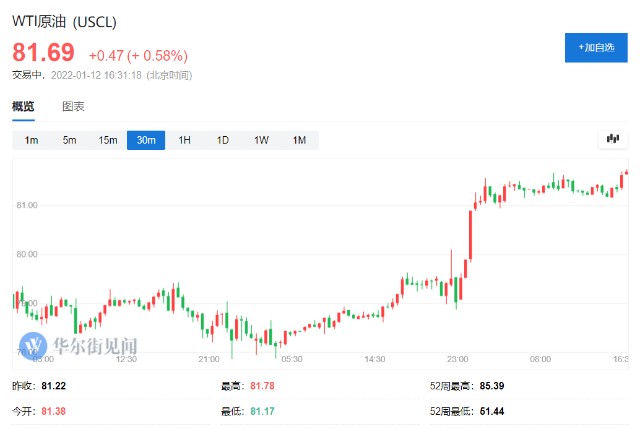Image resolution: width=640 pixels, height=429 pixels.
Task: Click the 05:30 time axis label
Action: pos(292,359)
